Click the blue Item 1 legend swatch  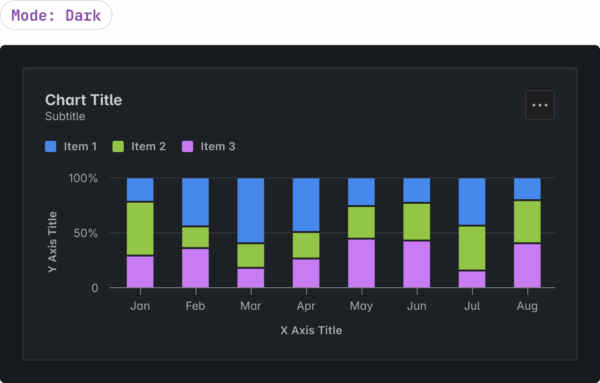(x=51, y=147)
